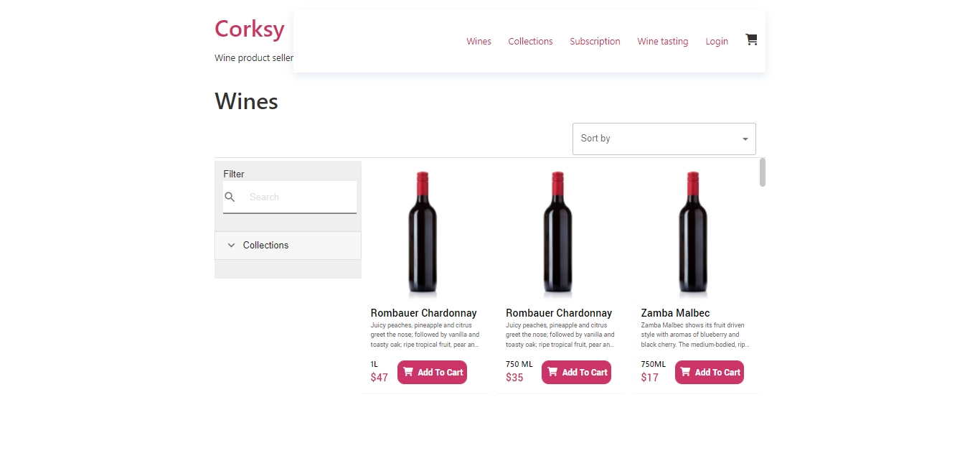Click the search magnifier icon in Filter
Image resolution: width=980 pixels, height=466 pixels.
click(x=230, y=197)
